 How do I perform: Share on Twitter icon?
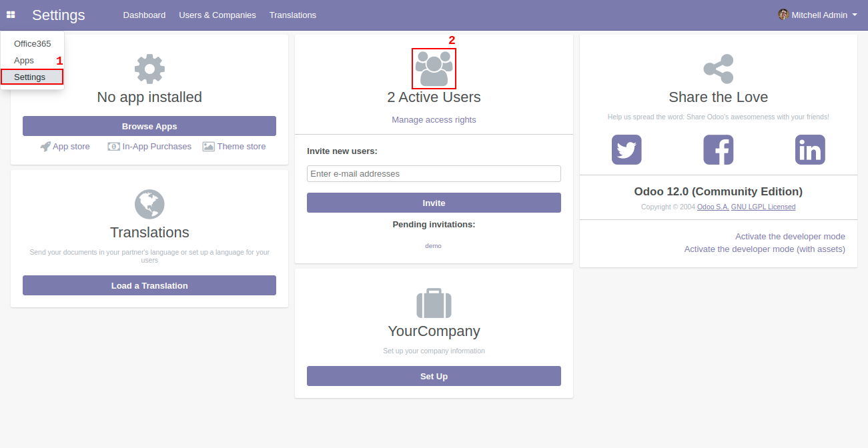point(626,150)
